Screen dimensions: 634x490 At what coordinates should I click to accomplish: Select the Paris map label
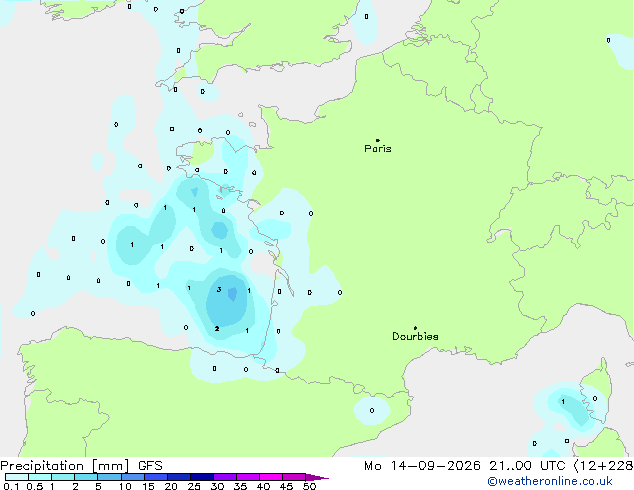pos(378,148)
